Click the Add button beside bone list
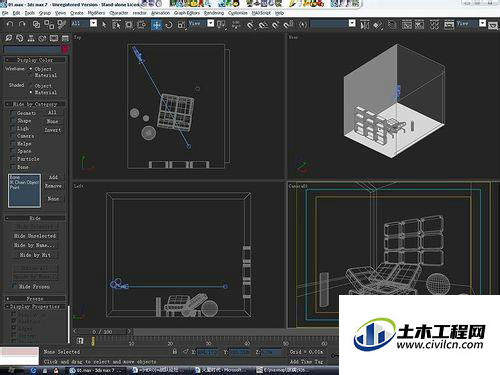Image resolution: width=500 pixels, height=375 pixels. [x=53, y=177]
